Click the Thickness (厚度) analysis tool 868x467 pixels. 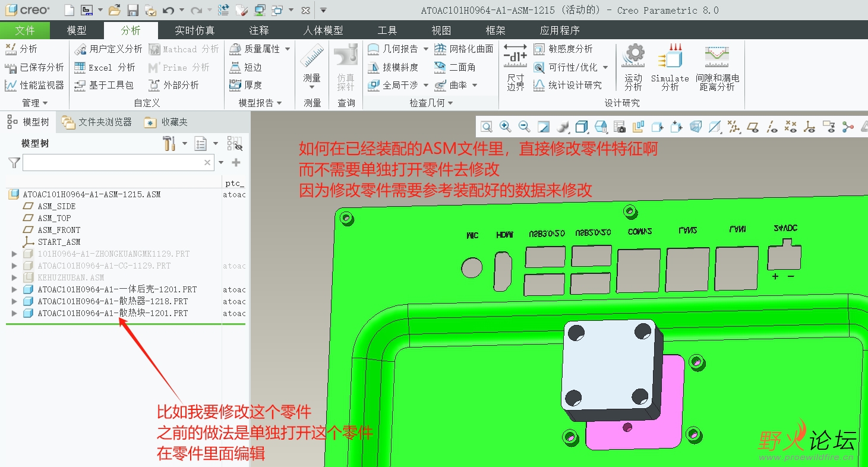tap(245, 85)
